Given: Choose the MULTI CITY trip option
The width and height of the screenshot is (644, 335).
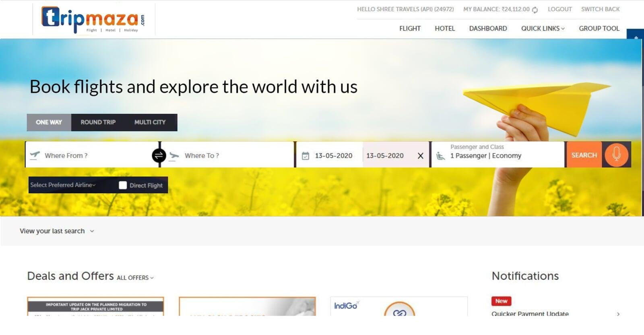Looking at the screenshot, I should (x=150, y=122).
